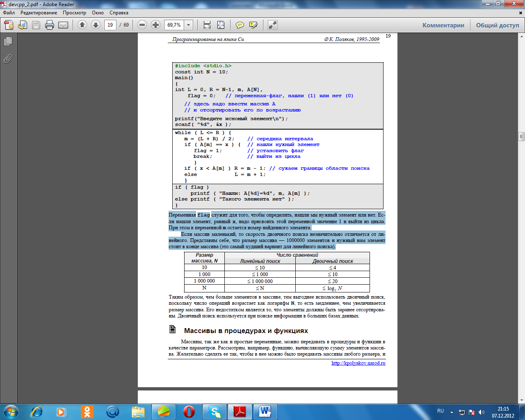Click the header text "© К. Поляков, 1995-2009"

click(352, 39)
